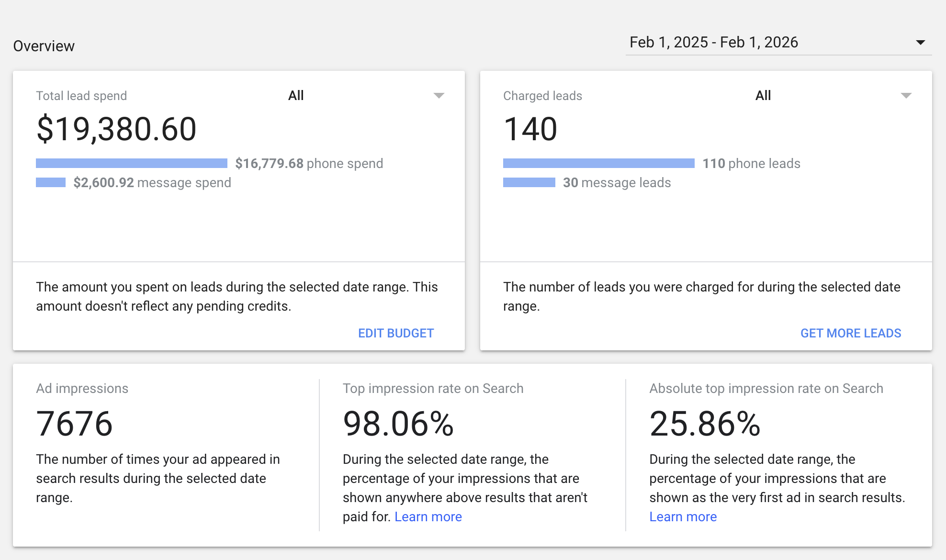Viewport: 946px width, 560px height.
Task: Click the 'Total lead spend' label
Action: click(x=81, y=96)
